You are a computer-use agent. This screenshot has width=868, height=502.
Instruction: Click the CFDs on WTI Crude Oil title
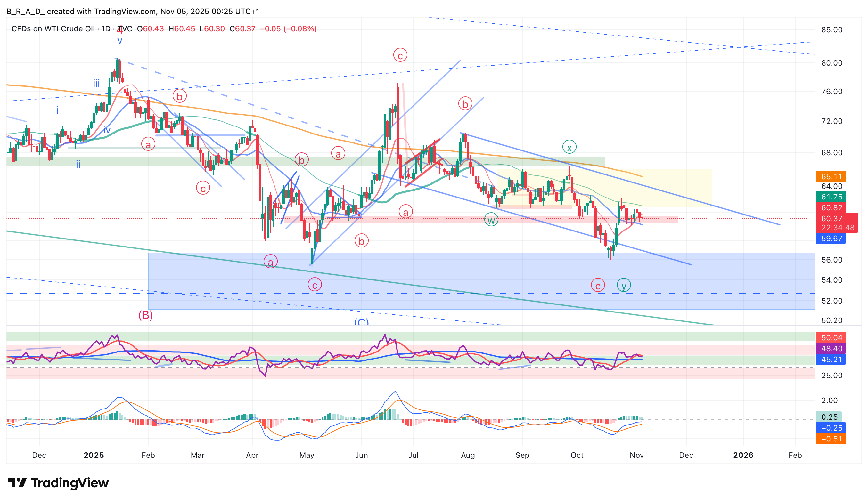click(x=53, y=29)
